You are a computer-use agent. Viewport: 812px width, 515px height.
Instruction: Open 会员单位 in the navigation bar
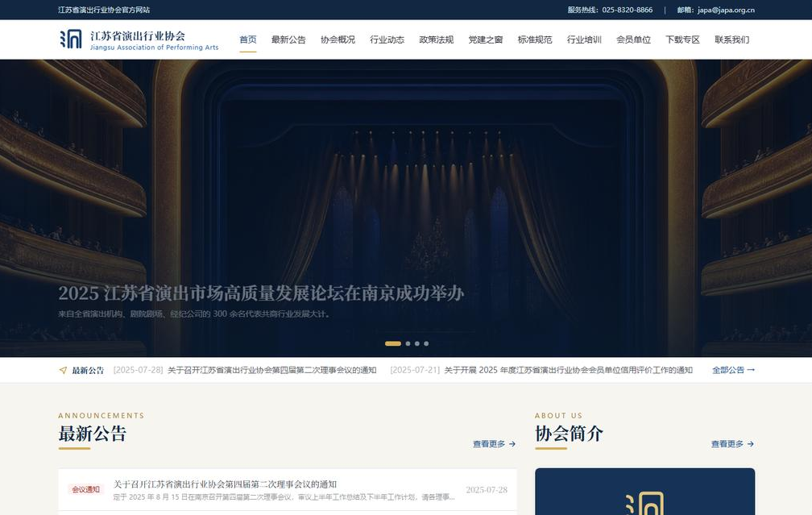[633, 39]
